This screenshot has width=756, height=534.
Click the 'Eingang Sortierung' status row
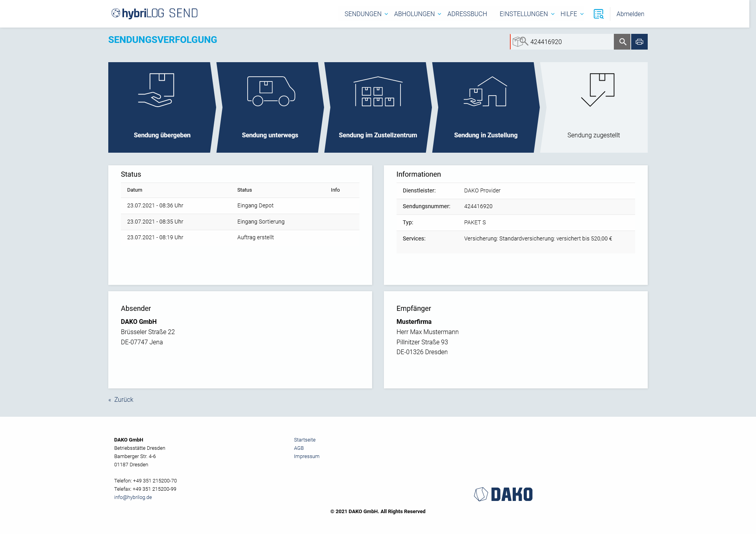point(240,222)
